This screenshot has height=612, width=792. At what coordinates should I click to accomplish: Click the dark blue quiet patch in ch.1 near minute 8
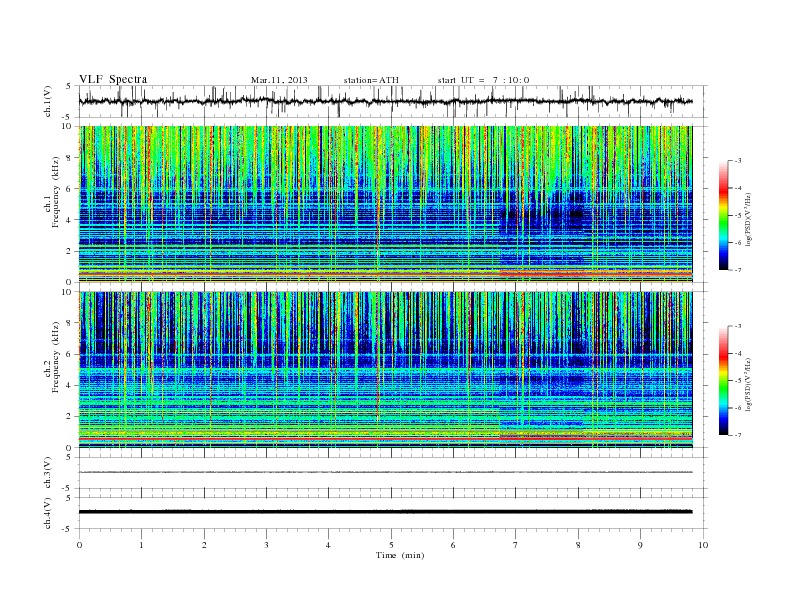[x=576, y=213]
